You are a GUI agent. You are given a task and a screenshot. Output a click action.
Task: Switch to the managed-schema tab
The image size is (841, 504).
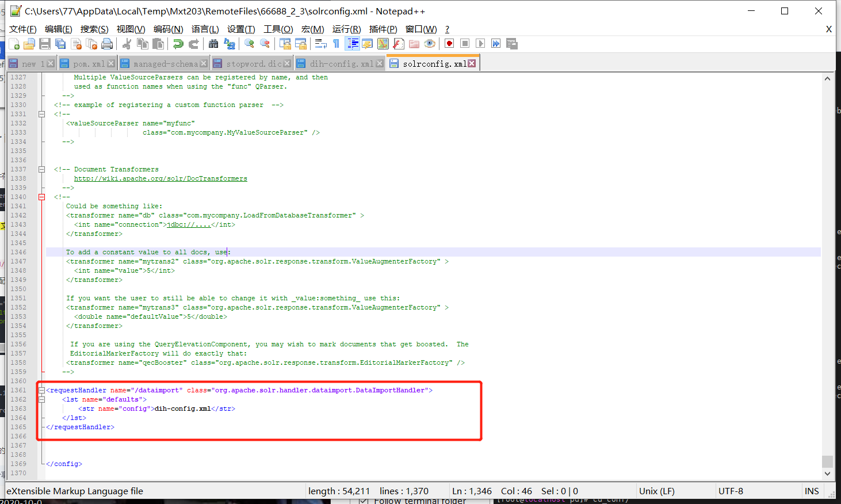(x=165, y=64)
